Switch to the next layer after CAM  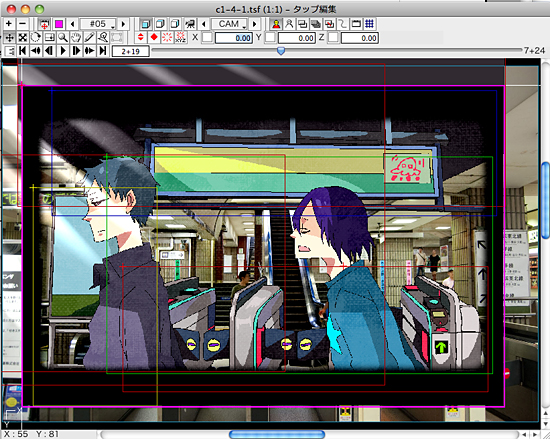point(255,24)
